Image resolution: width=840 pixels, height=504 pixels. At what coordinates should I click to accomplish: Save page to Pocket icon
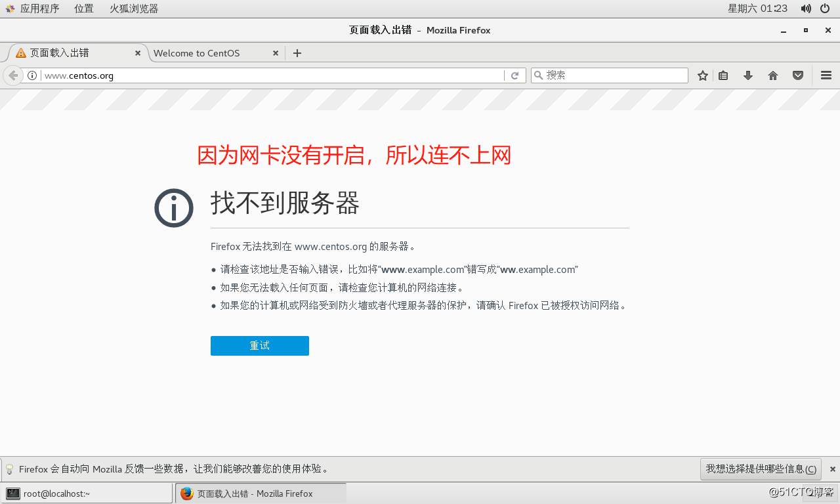click(798, 75)
